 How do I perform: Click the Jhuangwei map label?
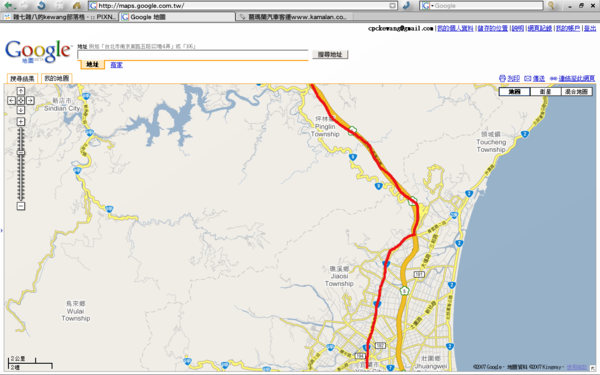tap(431, 362)
